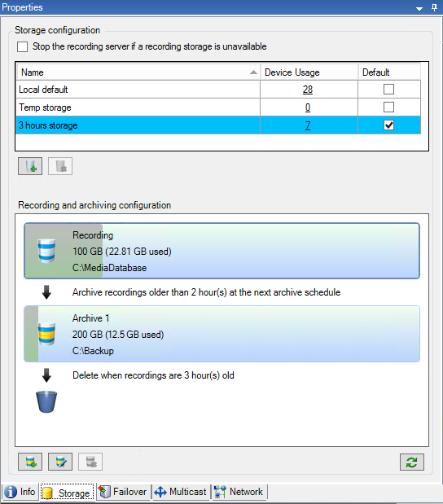Click the delete storage icon button

coord(60,166)
